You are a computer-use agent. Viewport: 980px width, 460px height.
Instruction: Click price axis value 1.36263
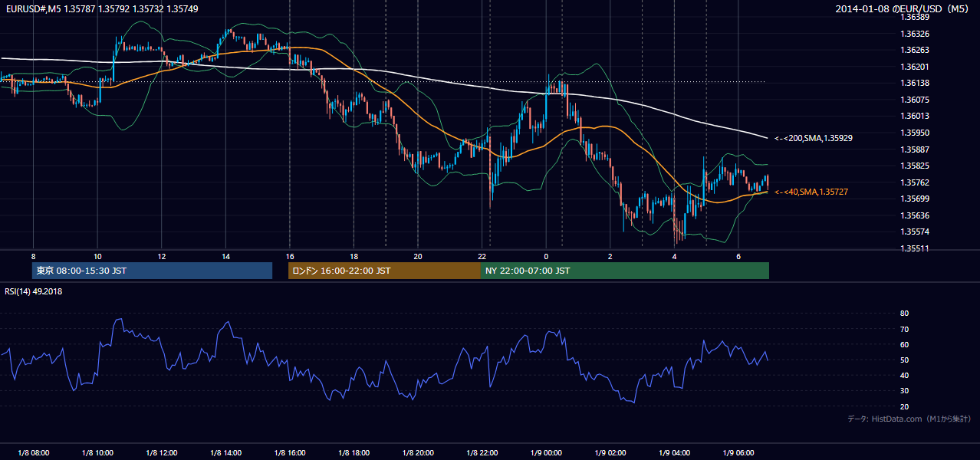point(915,50)
